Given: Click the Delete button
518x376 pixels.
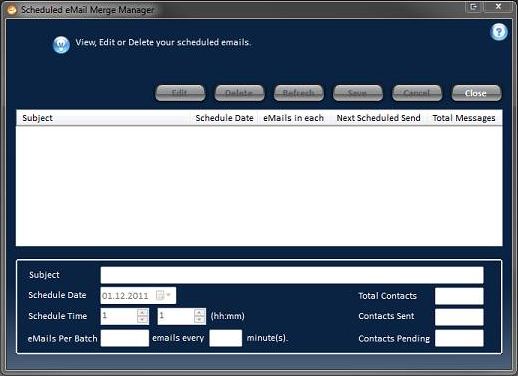Looking at the screenshot, I should 239,93.
